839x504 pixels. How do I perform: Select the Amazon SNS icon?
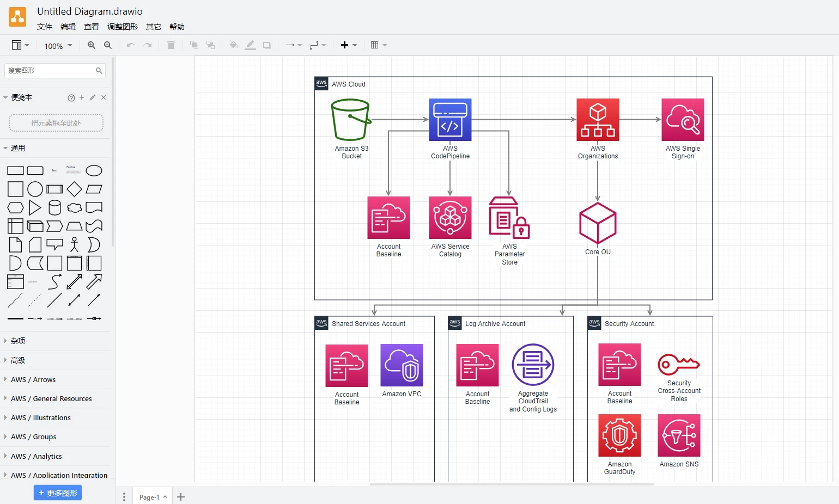679,435
